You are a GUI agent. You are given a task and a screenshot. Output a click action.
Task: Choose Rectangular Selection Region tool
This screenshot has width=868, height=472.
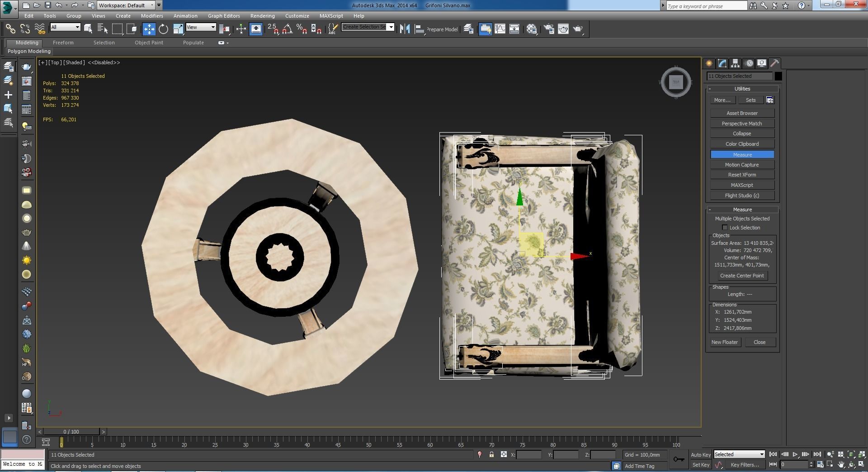(117, 29)
